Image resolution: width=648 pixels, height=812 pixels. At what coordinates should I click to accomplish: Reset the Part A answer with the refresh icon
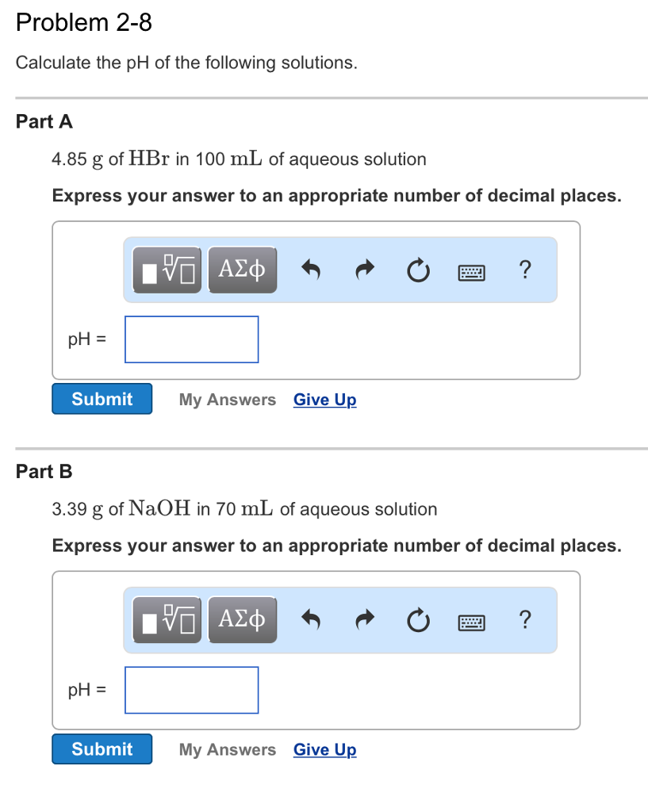pos(417,270)
